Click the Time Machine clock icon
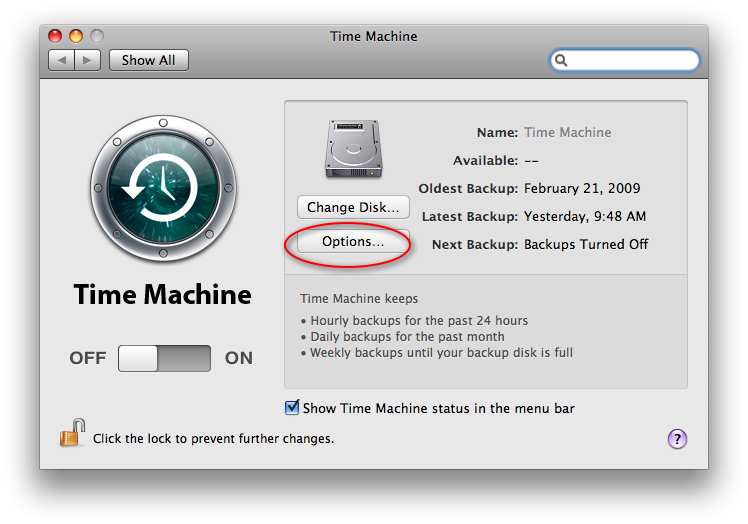748x524 pixels. click(163, 188)
